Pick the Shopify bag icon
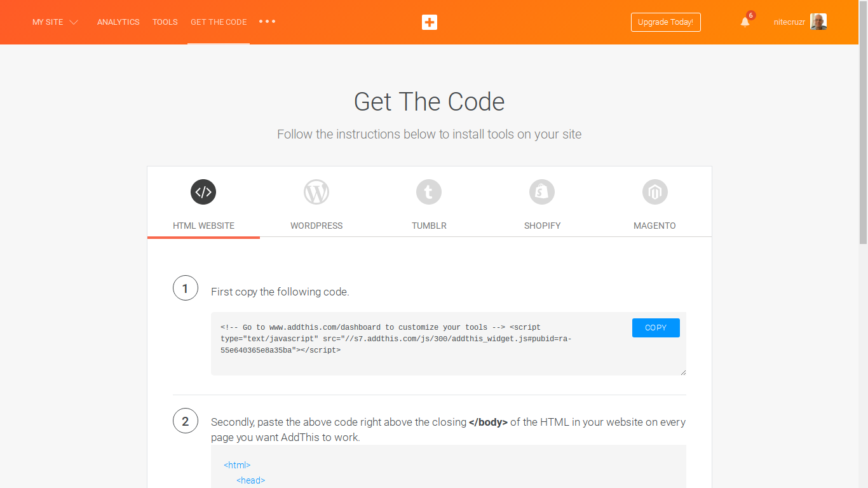 tap(542, 192)
